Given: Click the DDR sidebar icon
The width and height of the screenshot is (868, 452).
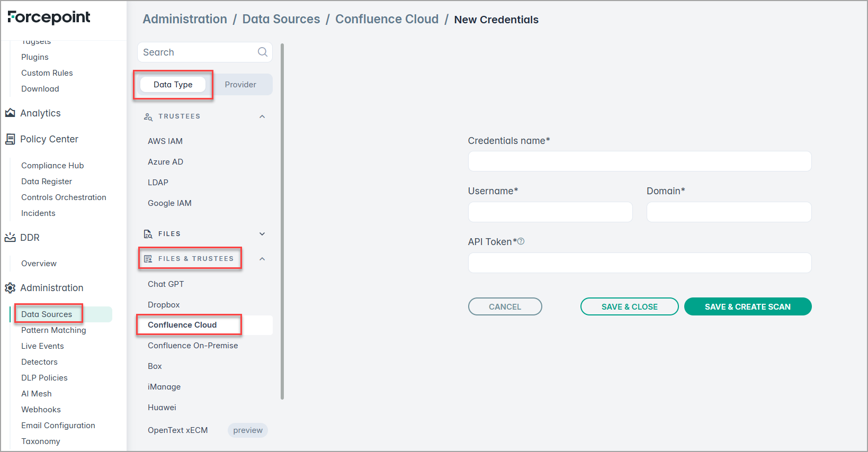Looking at the screenshot, I should pos(10,238).
